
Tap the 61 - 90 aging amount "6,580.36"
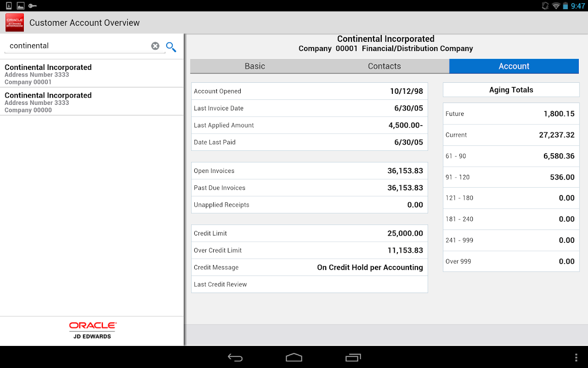pyautogui.click(x=559, y=156)
